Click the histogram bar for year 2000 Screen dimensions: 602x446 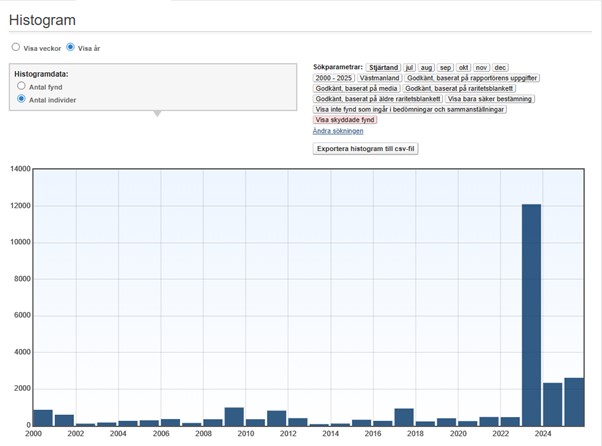point(43,418)
